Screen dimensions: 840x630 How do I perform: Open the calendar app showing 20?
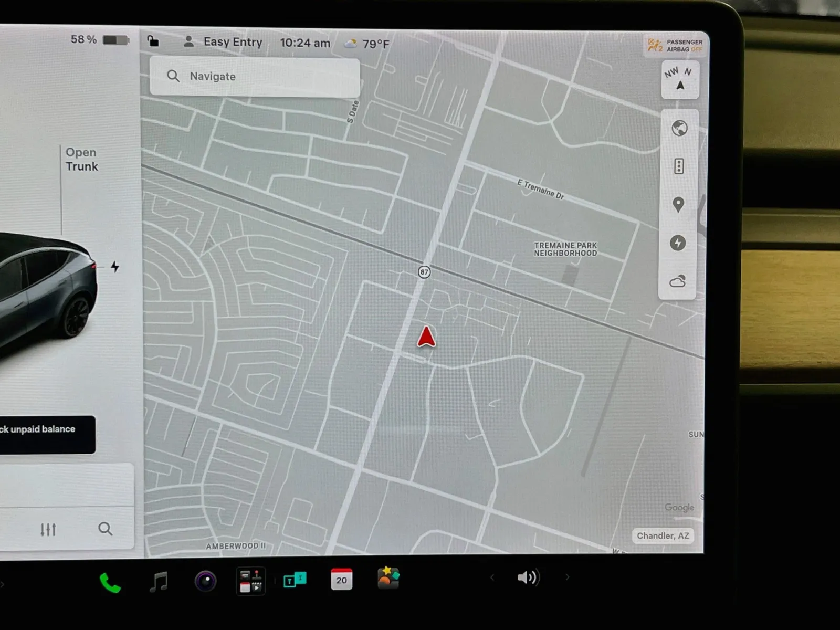tap(341, 580)
